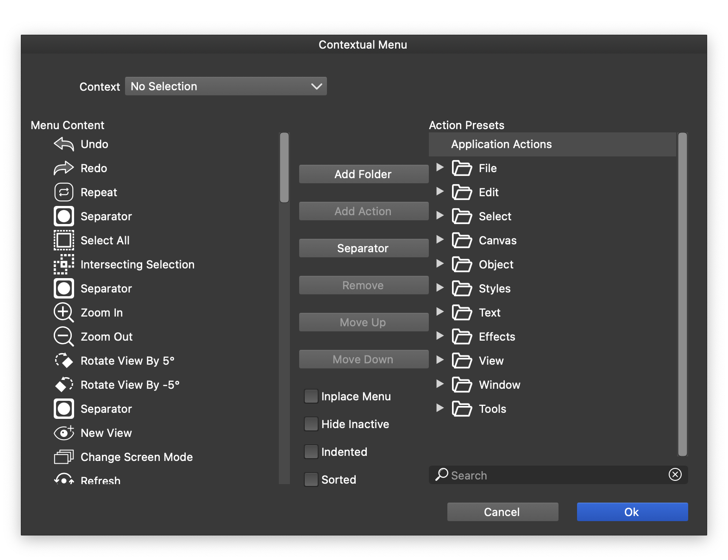The height and width of the screenshot is (560, 728).
Task: Click the New View eye icon
Action: click(x=63, y=433)
